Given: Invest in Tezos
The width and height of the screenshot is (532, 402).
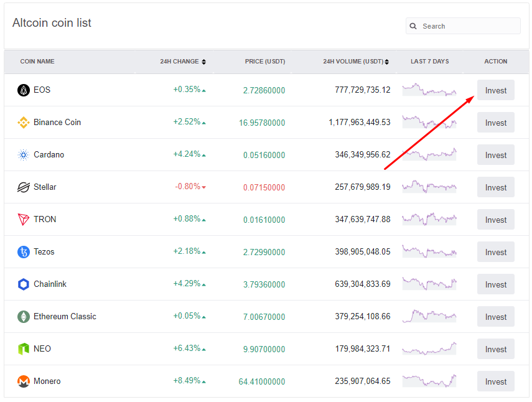Looking at the screenshot, I should point(496,252).
